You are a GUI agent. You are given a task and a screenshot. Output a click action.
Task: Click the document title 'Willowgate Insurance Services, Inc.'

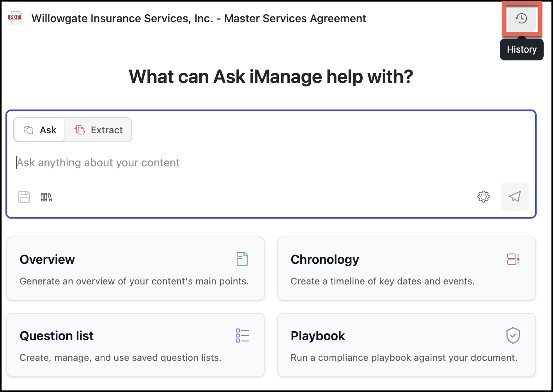click(x=122, y=19)
